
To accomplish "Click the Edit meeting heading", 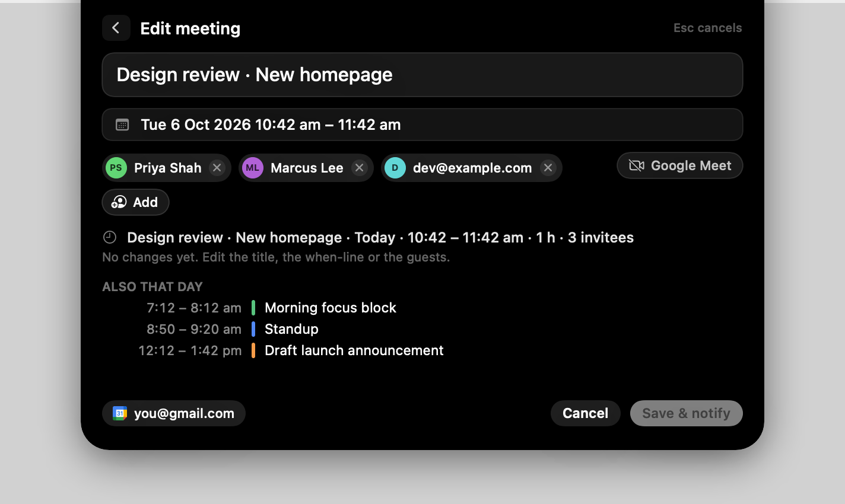I will click(190, 28).
